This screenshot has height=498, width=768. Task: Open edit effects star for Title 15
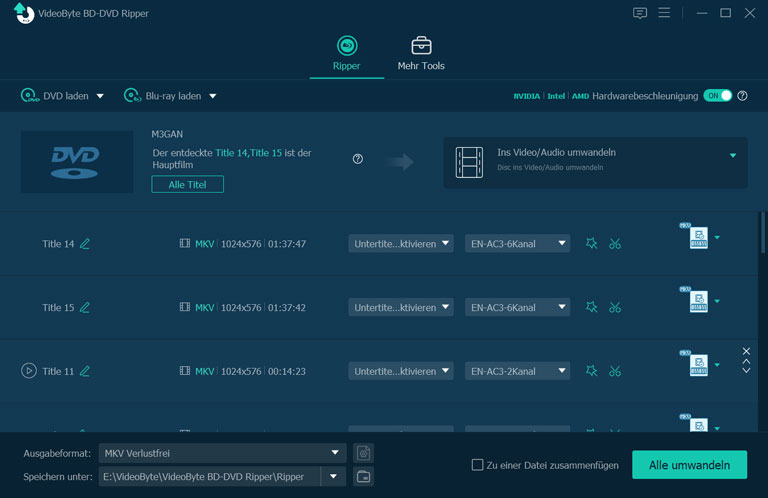coord(592,307)
